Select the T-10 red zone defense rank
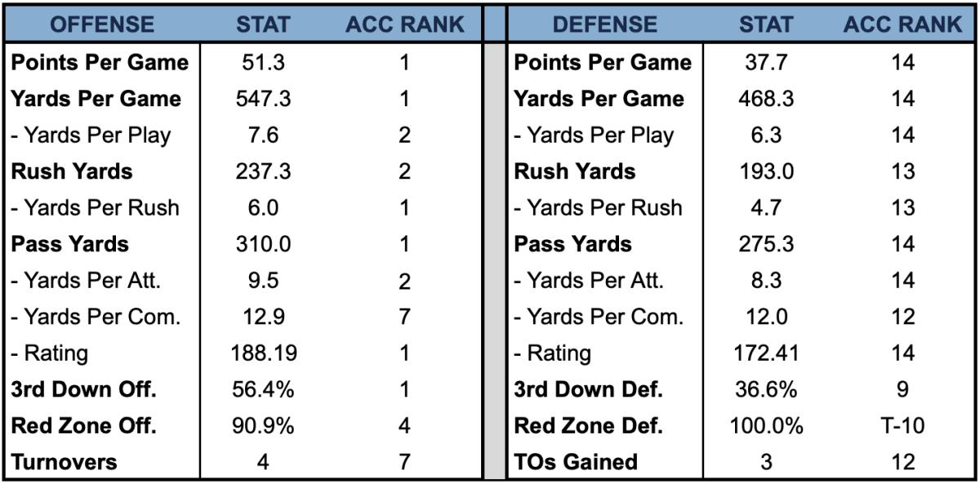980x484 pixels. point(902,426)
